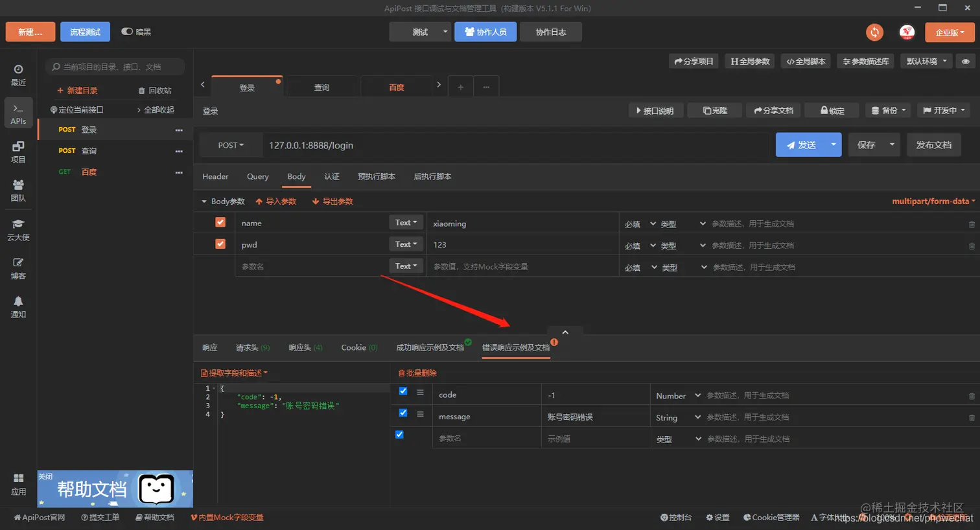
Task: Select the APIs sidebar icon
Action: 18,113
